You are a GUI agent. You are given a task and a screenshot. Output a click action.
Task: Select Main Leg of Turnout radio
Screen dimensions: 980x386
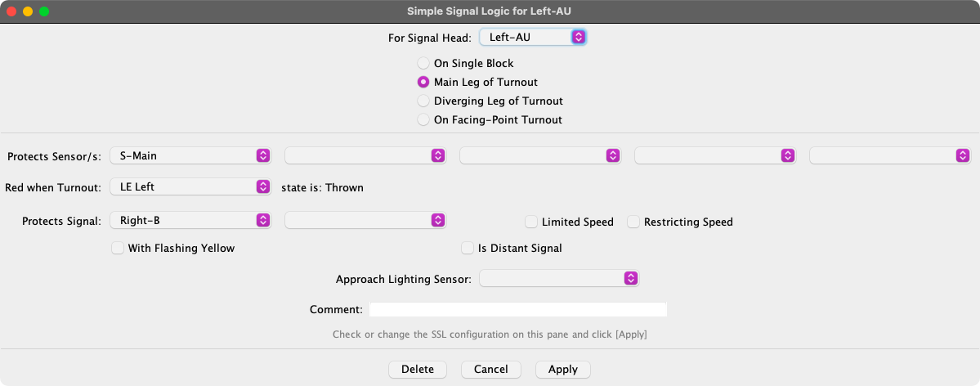[423, 82]
